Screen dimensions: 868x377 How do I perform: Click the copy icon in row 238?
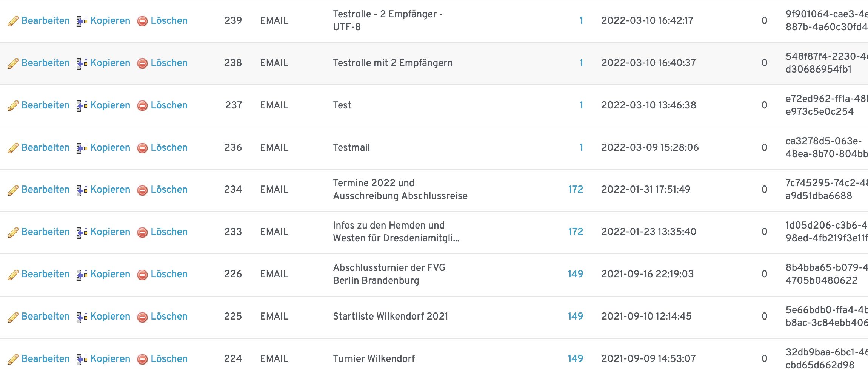pyautogui.click(x=82, y=63)
